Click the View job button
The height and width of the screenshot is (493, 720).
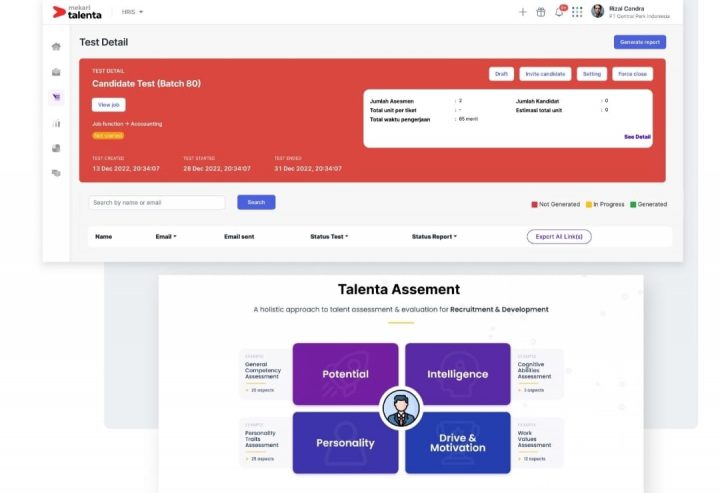[x=108, y=105]
